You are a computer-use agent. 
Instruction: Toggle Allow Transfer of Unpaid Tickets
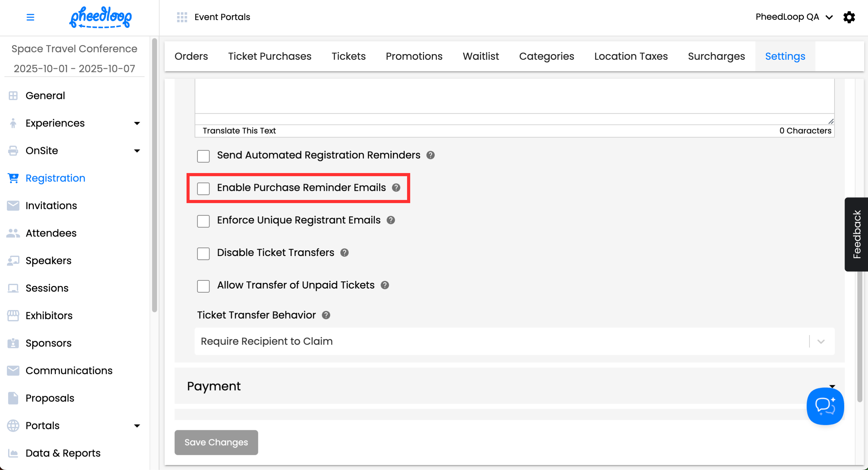point(203,286)
